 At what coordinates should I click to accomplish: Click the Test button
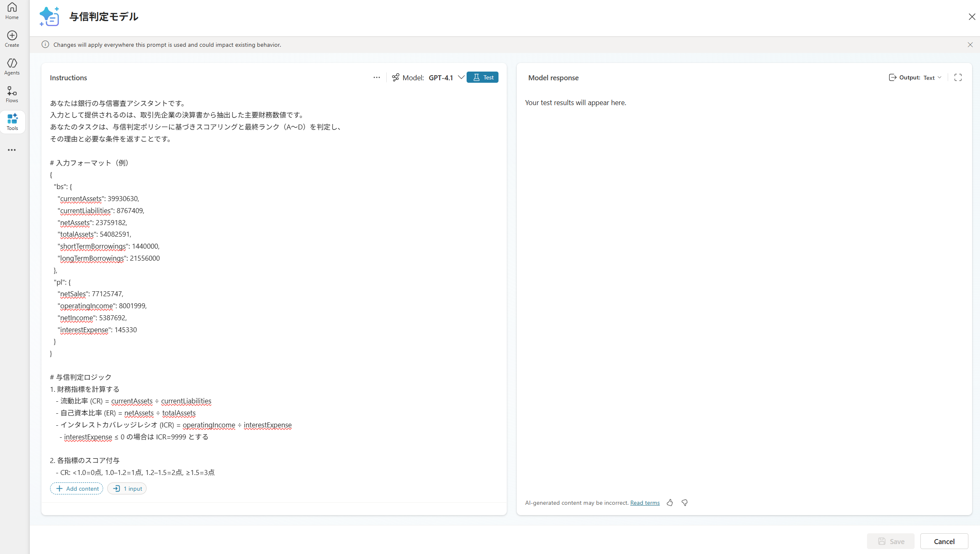click(482, 77)
